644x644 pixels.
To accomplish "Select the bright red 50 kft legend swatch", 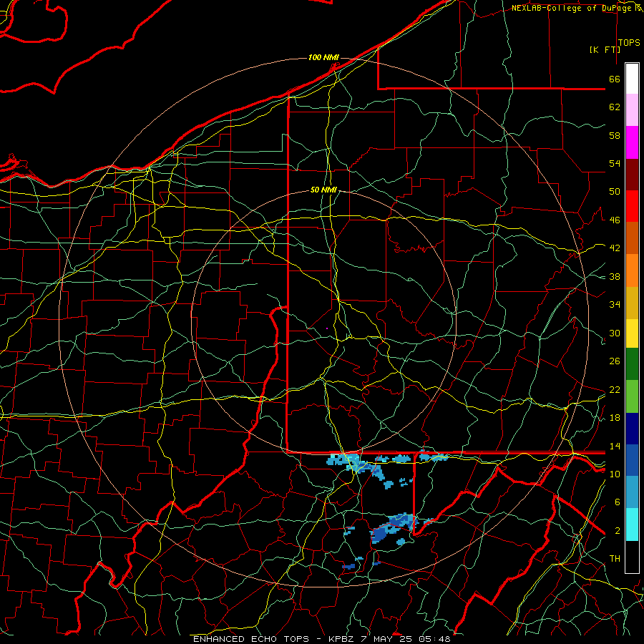I will [x=632, y=206].
